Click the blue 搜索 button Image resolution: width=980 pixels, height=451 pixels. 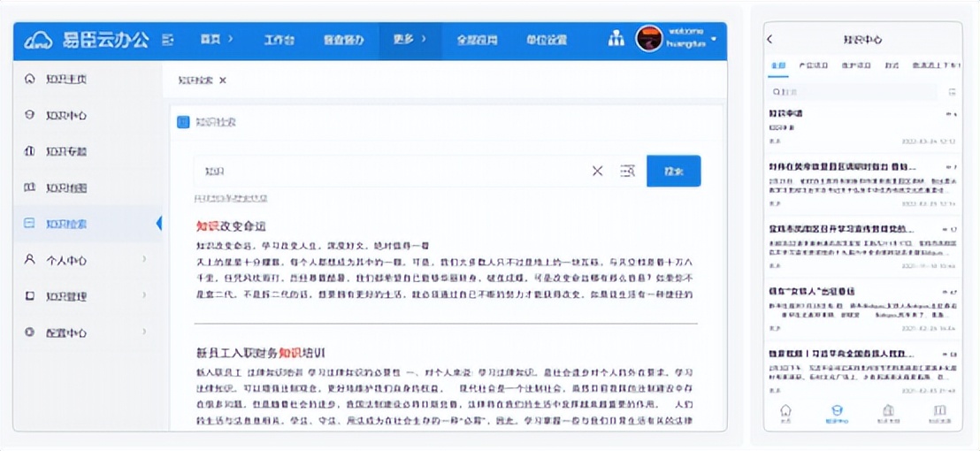pos(674,171)
